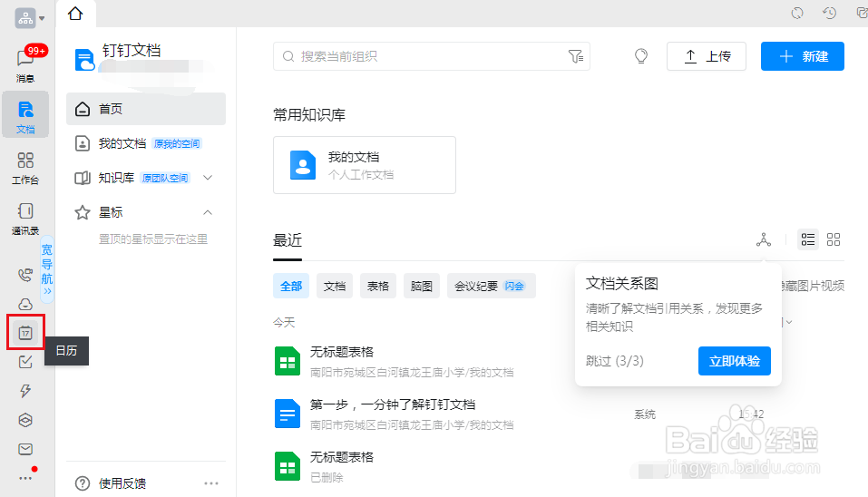
Task: Select the Docs (文档) sidebar icon
Action: [x=25, y=115]
